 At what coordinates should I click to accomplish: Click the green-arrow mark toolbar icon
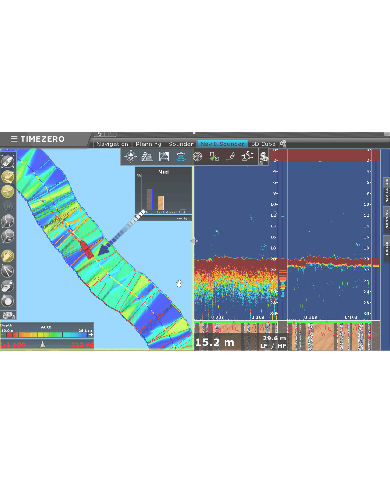tap(214, 156)
